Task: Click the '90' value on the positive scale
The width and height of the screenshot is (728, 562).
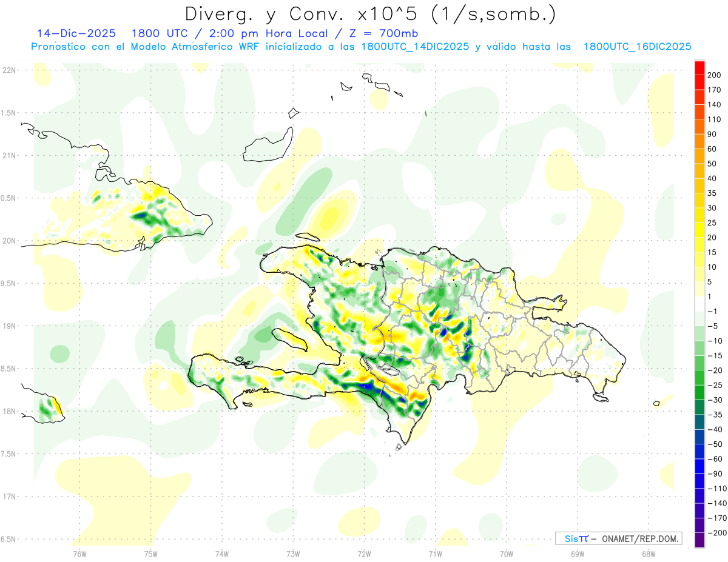Action: pos(712,134)
